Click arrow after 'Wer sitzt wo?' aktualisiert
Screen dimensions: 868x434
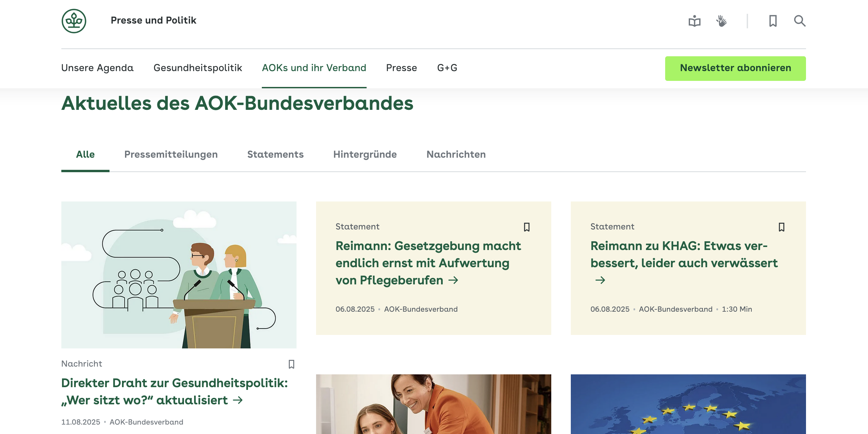point(238,400)
